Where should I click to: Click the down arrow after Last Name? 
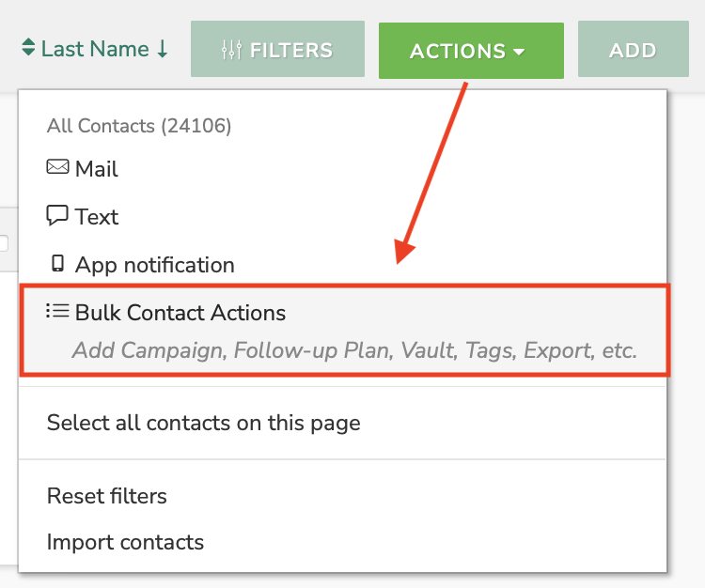pyautogui.click(x=163, y=49)
